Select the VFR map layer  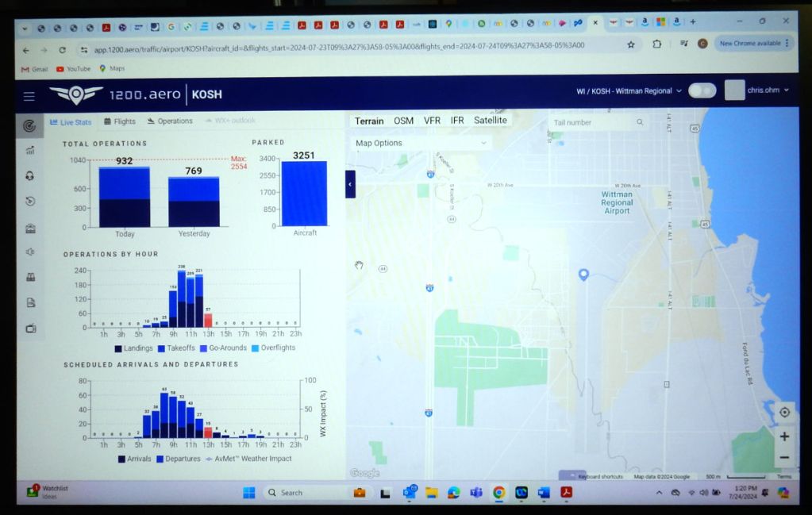(x=432, y=121)
